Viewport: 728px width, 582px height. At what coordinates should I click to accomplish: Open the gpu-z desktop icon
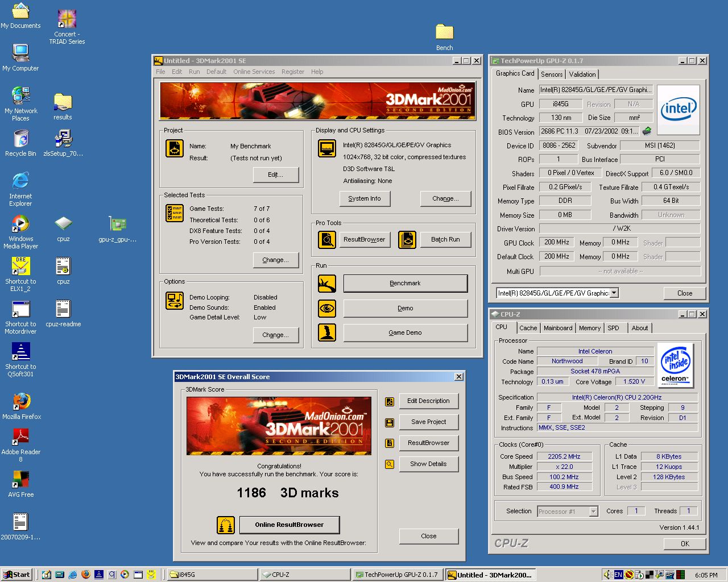coord(118,223)
